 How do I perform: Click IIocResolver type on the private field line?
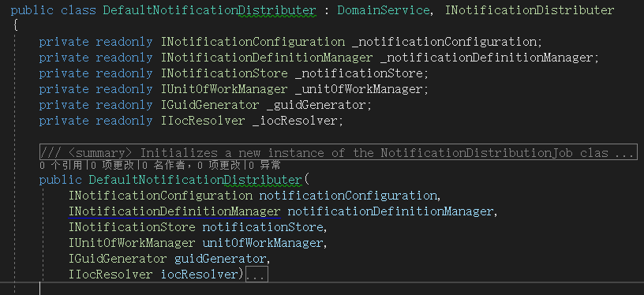[203, 121]
